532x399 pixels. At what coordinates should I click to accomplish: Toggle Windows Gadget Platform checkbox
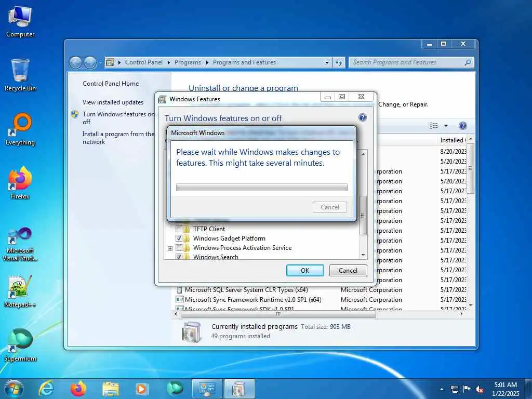point(179,238)
